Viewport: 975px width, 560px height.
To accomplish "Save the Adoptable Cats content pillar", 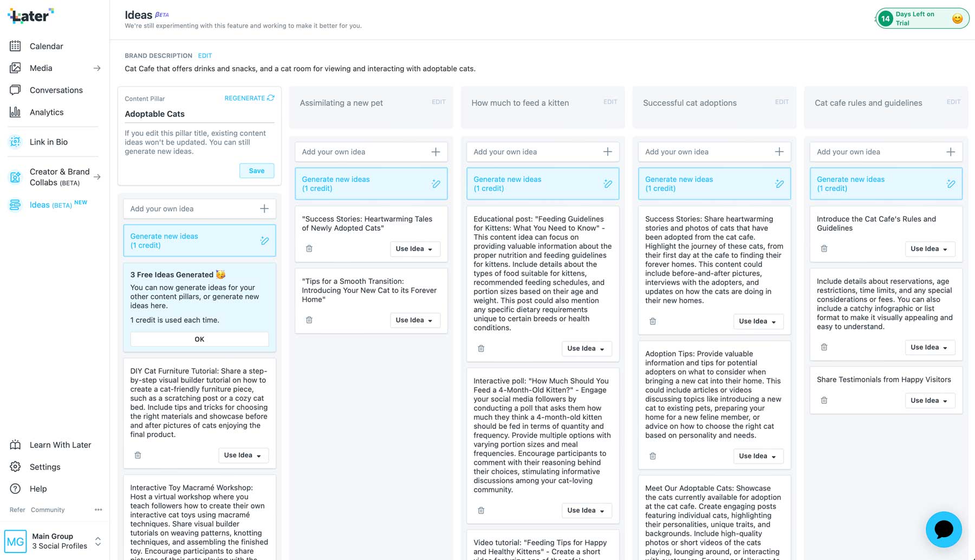I will tap(256, 171).
